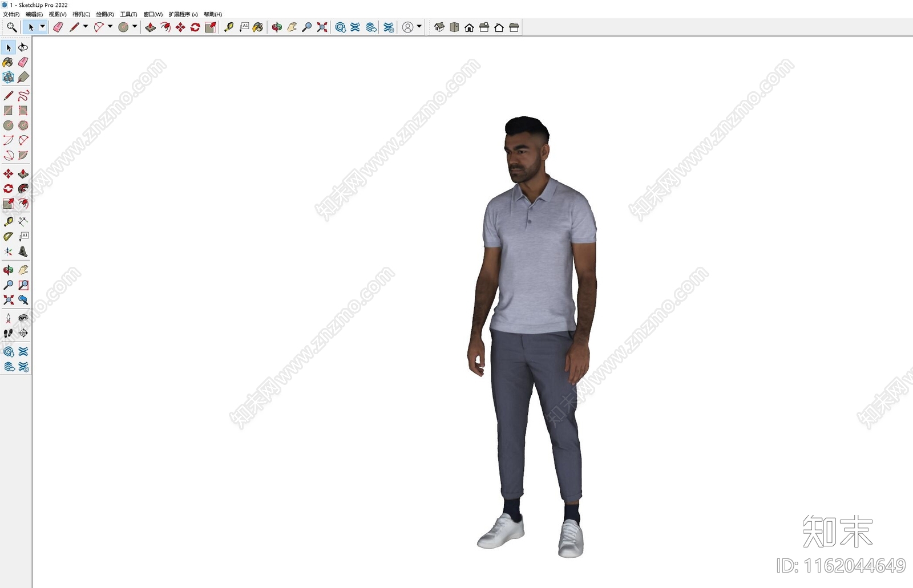Switch to Top view
Viewport: 913px width, 588px height.
point(454,27)
